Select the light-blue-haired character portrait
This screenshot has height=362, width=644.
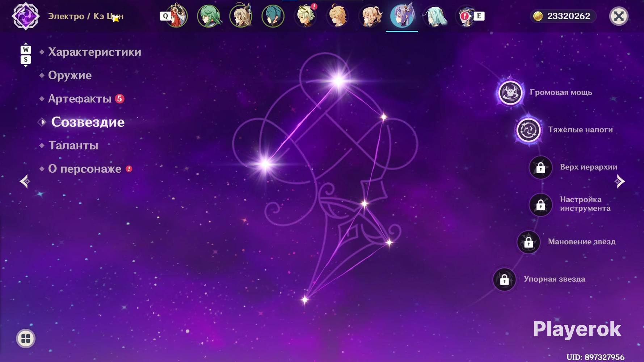(x=434, y=16)
